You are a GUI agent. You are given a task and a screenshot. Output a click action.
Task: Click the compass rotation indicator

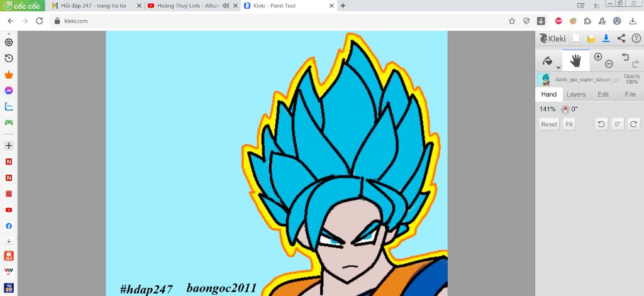tap(565, 109)
